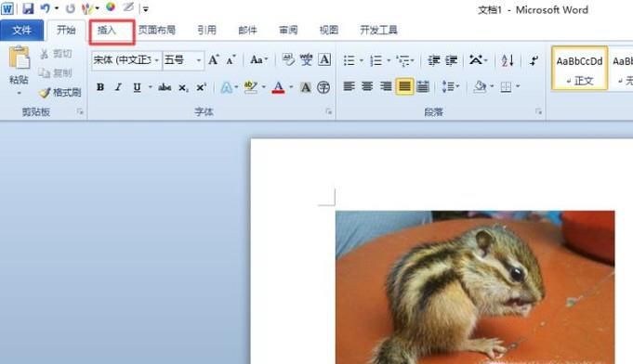633x364 pixels.
Task: Select the 正文 (Normal) style
Action: (579, 69)
